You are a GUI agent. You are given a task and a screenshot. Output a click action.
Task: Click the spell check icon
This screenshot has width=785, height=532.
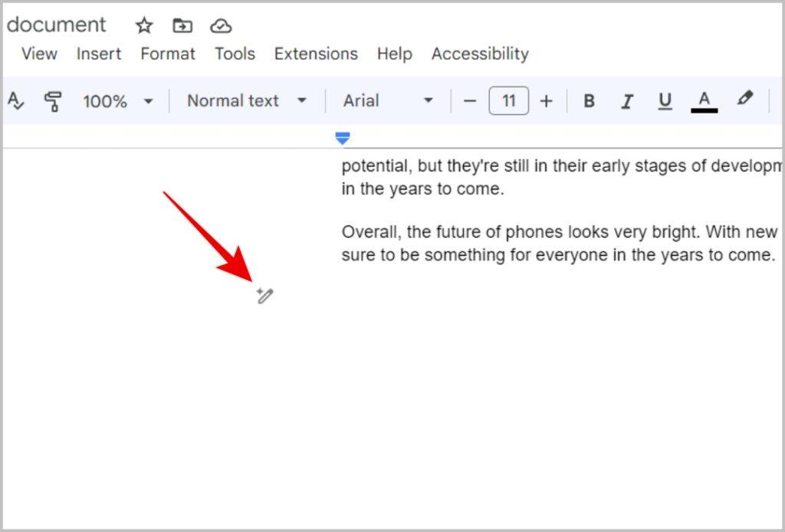click(x=15, y=101)
